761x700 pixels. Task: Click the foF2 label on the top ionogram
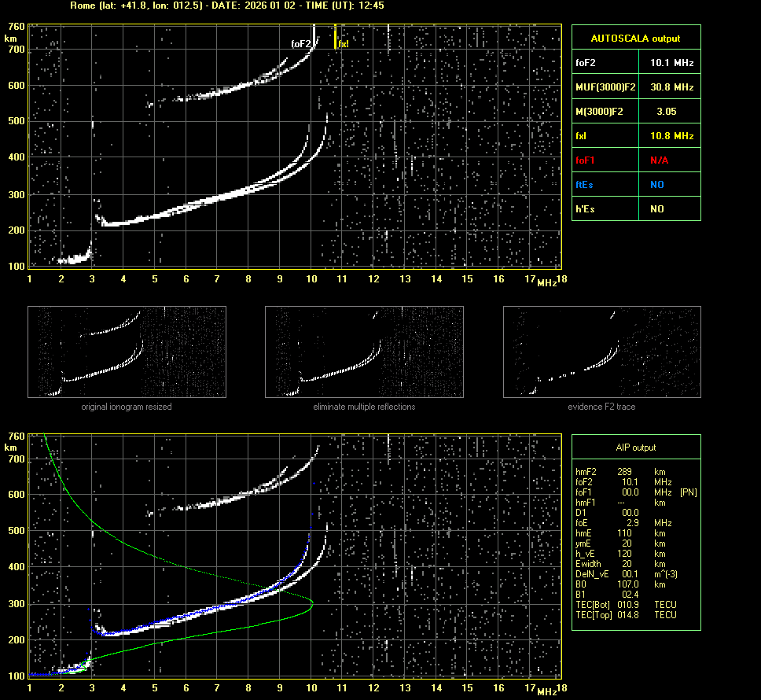click(x=301, y=45)
